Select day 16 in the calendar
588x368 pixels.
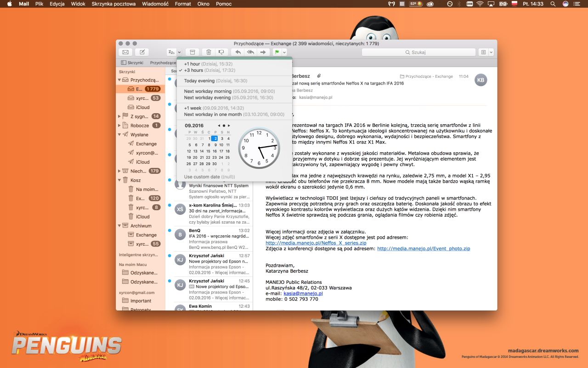[215, 151]
